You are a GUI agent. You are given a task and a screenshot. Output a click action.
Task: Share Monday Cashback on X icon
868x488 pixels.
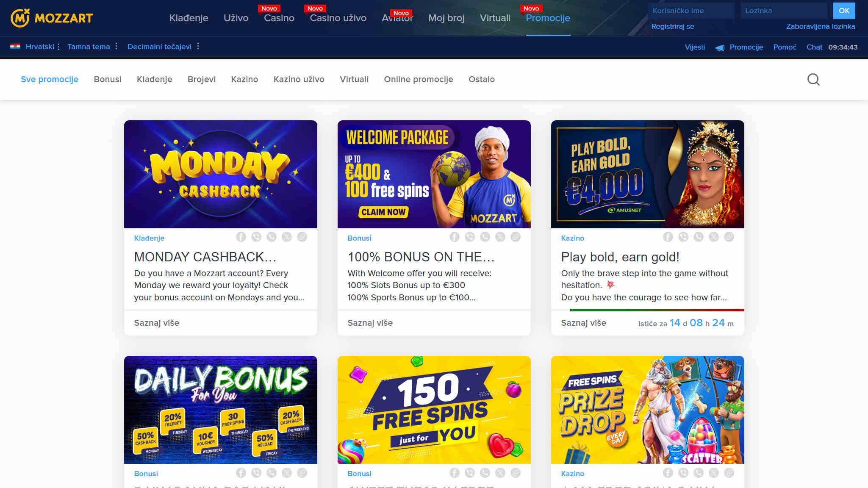tap(286, 237)
